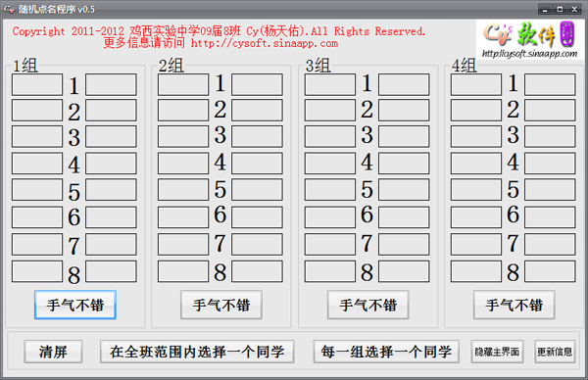
Task: Click row number 4 in 1组
Action: (73, 165)
